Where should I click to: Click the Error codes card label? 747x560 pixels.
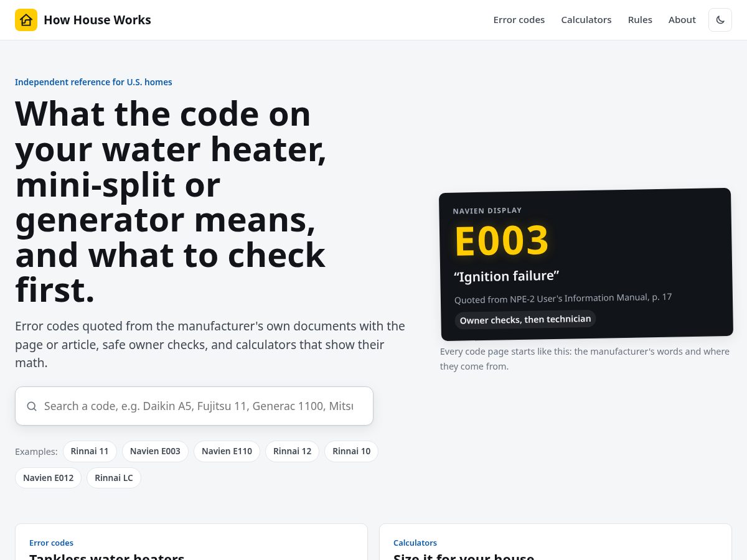[x=51, y=543]
